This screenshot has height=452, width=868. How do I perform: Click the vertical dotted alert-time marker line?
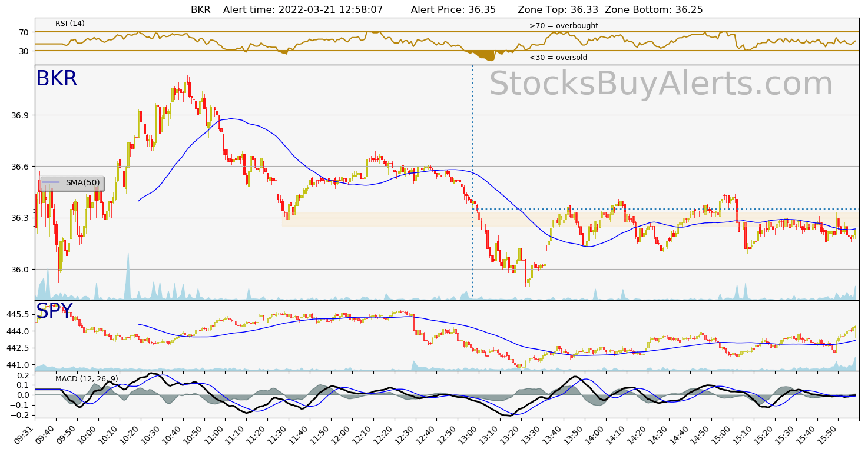click(x=472, y=180)
